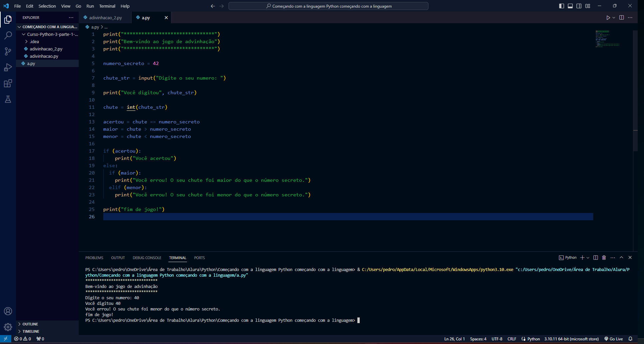Image resolution: width=644 pixels, height=344 pixels.
Task: Select interpreter 3.10.11 64-bit status item
Action: coord(571,339)
